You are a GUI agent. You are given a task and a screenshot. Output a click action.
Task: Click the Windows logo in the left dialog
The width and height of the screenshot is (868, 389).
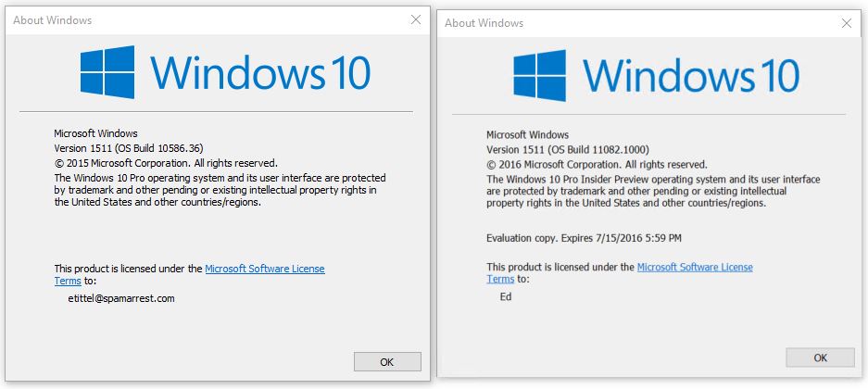pos(107,72)
